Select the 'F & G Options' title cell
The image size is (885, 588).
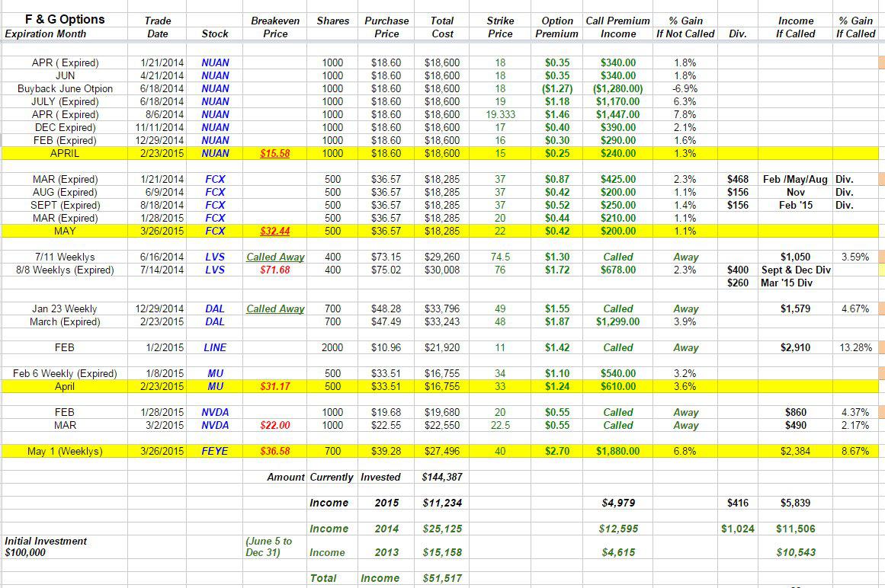point(65,20)
